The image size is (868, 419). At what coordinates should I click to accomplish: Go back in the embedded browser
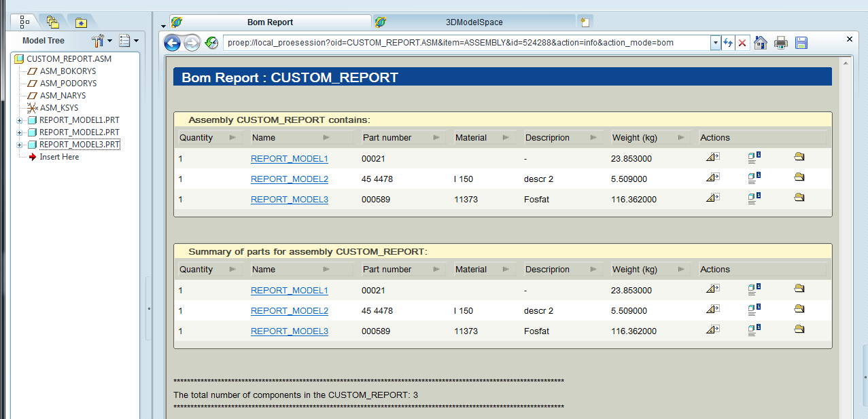[x=173, y=43]
